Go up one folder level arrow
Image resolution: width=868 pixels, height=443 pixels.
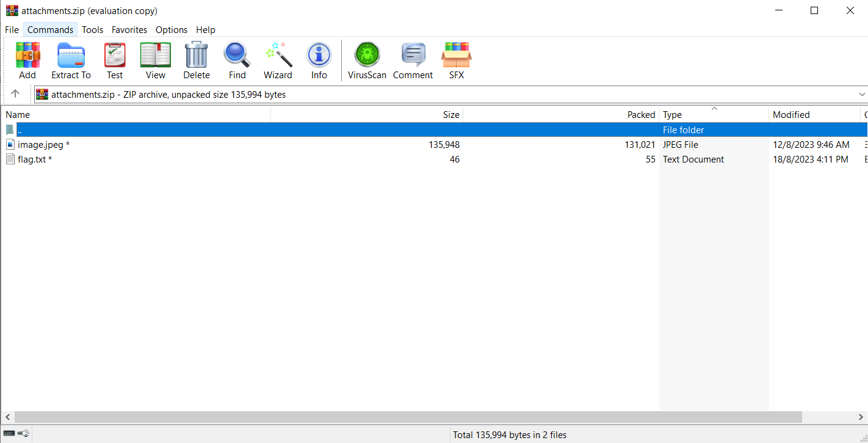(x=15, y=94)
